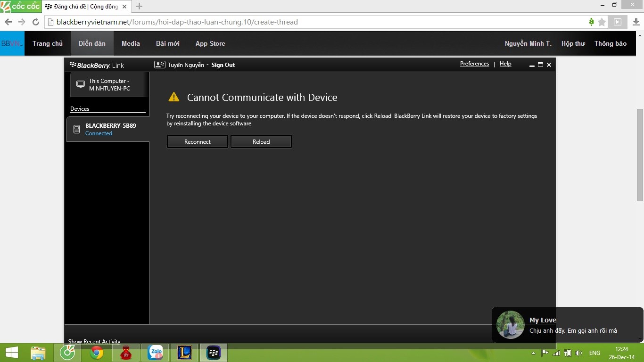Image resolution: width=644 pixels, height=362 pixels.
Task: Minimize the BlackBerry Link window
Action: 532,65
